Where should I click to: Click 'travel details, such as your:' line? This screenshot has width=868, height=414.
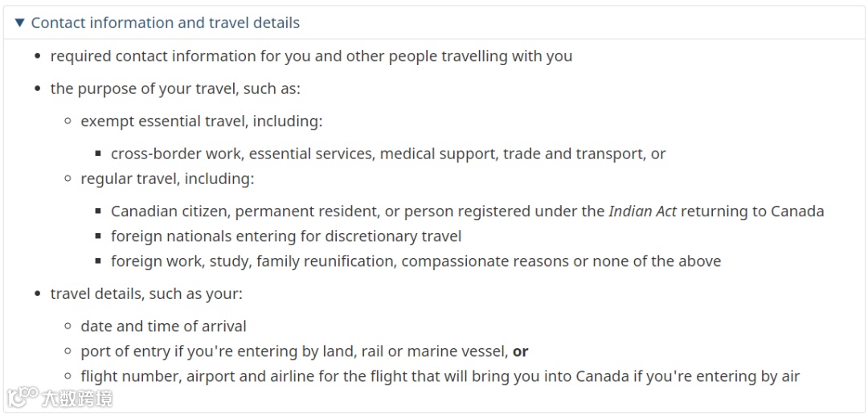tap(146, 293)
